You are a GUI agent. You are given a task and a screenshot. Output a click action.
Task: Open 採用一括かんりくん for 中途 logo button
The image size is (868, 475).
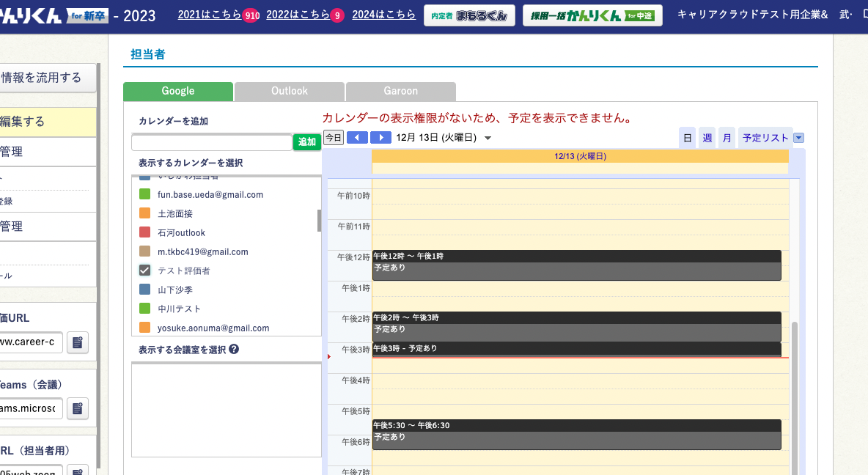(x=592, y=15)
